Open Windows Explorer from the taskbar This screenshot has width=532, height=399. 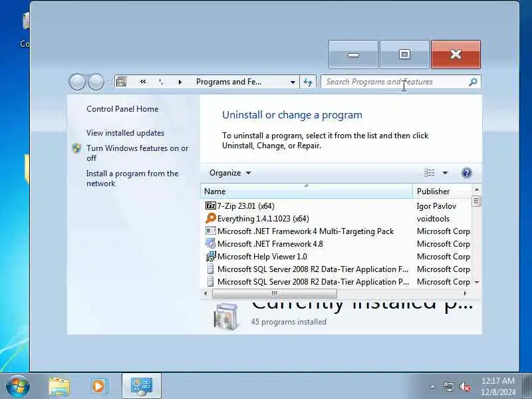tap(59, 386)
